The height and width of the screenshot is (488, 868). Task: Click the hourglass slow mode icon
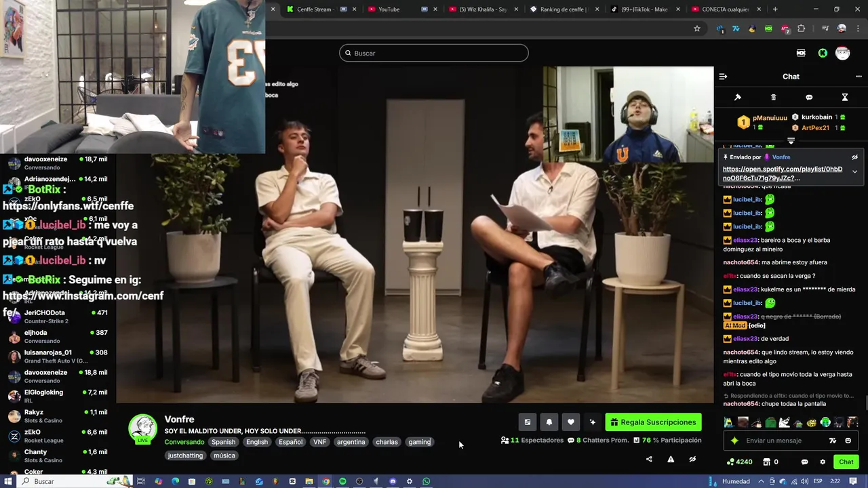[x=845, y=98]
